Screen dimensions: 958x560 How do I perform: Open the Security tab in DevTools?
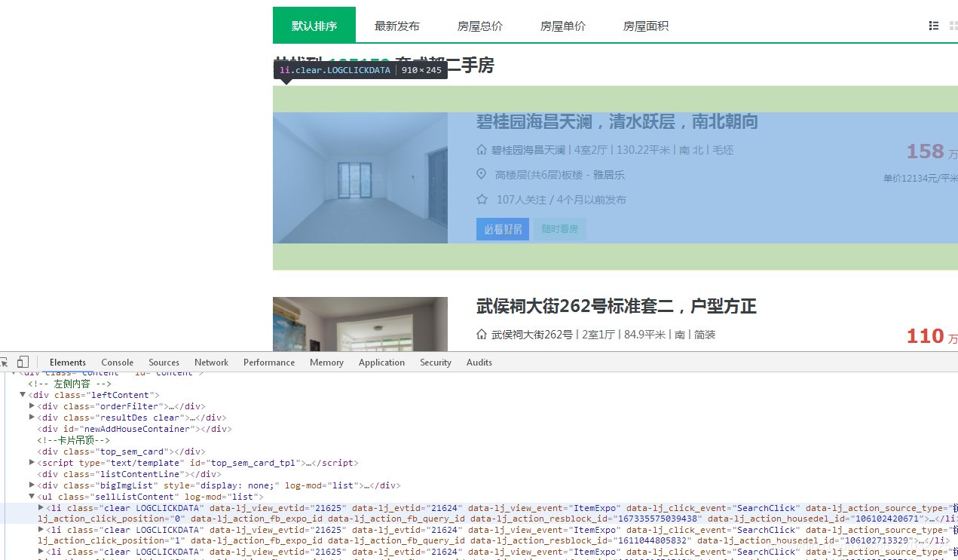[436, 363]
